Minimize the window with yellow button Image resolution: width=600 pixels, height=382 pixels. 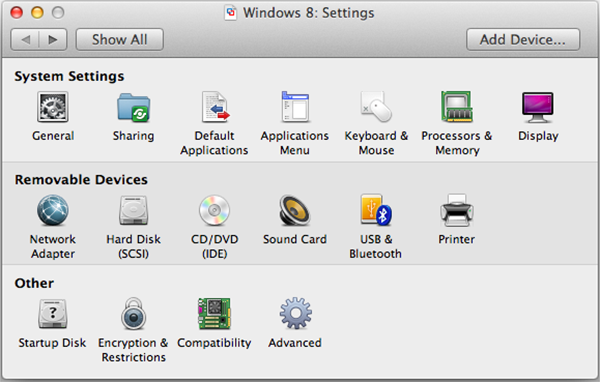[x=37, y=13]
